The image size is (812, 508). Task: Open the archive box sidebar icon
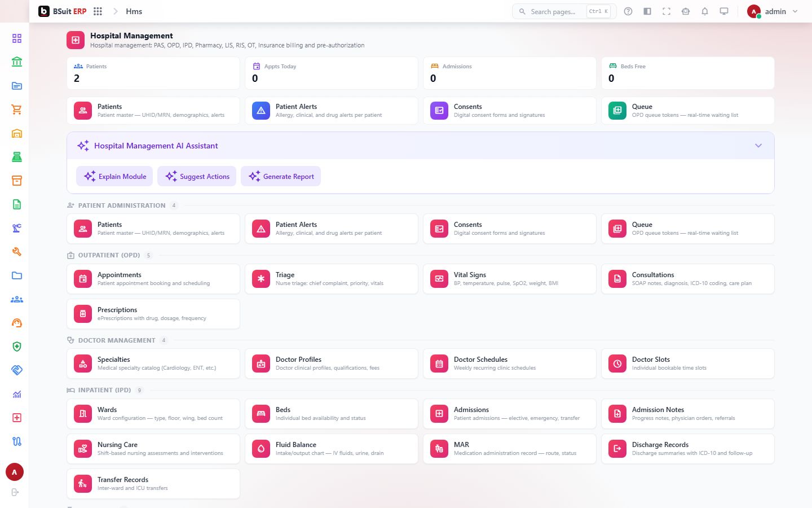17,181
